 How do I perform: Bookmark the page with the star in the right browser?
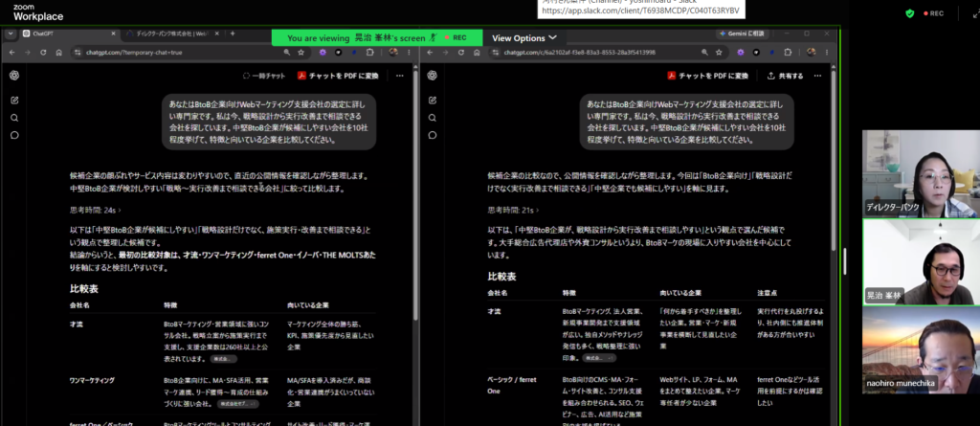click(719, 53)
